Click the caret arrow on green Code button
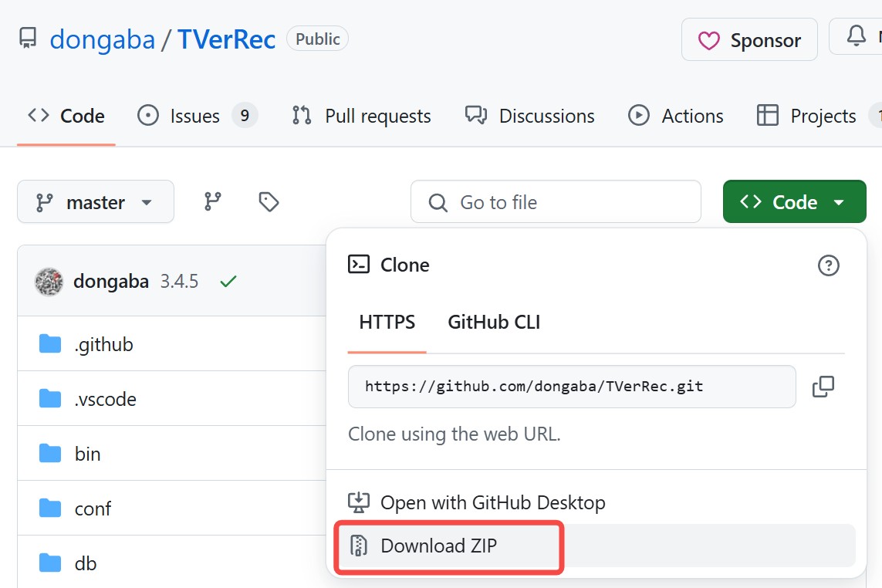Image resolution: width=882 pixels, height=588 pixels. [x=839, y=203]
